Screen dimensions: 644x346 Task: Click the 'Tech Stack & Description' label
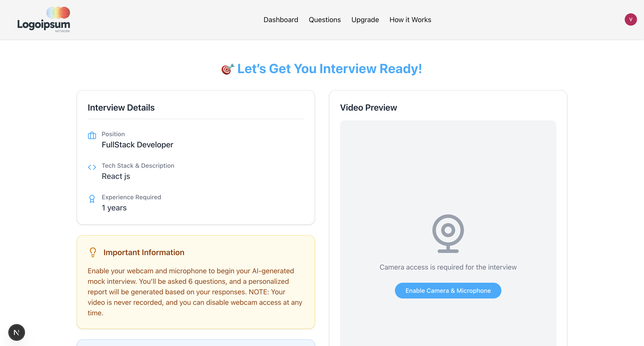coord(138,166)
